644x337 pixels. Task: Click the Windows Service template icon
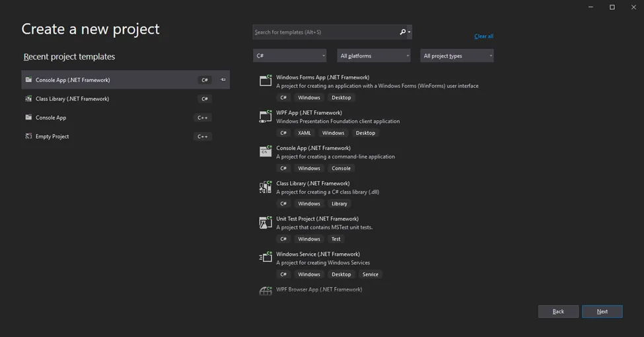(266, 258)
